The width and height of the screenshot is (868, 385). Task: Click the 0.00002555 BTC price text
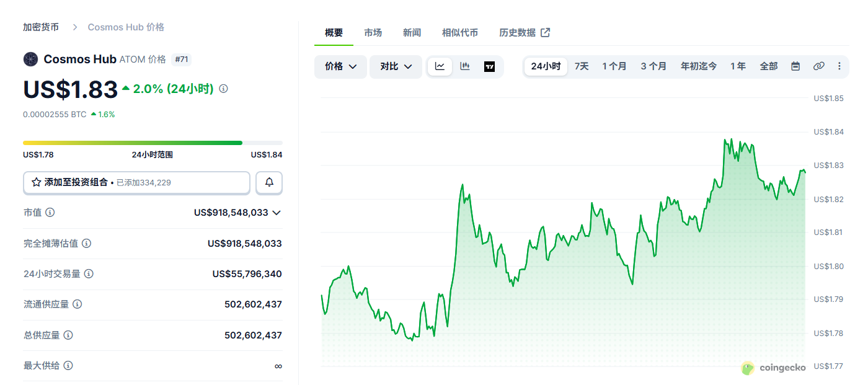click(x=55, y=115)
